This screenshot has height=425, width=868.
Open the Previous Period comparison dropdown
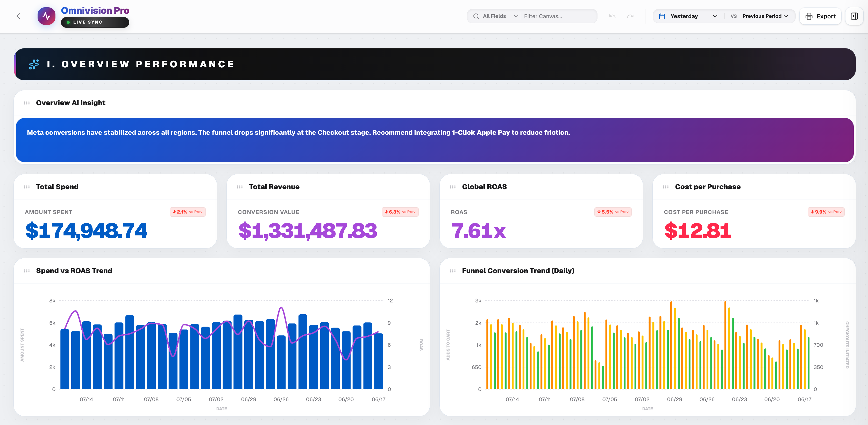pyautogui.click(x=765, y=16)
